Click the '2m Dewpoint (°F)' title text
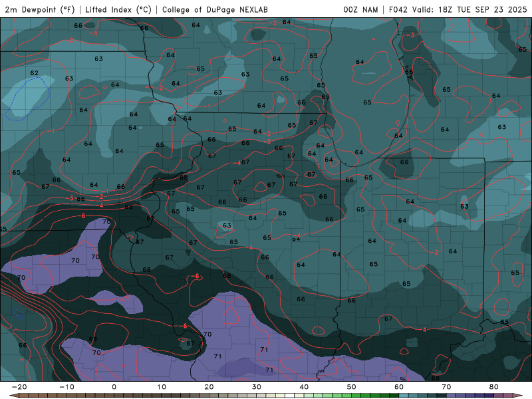Viewport: 532px width, 399px height. (40, 9)
